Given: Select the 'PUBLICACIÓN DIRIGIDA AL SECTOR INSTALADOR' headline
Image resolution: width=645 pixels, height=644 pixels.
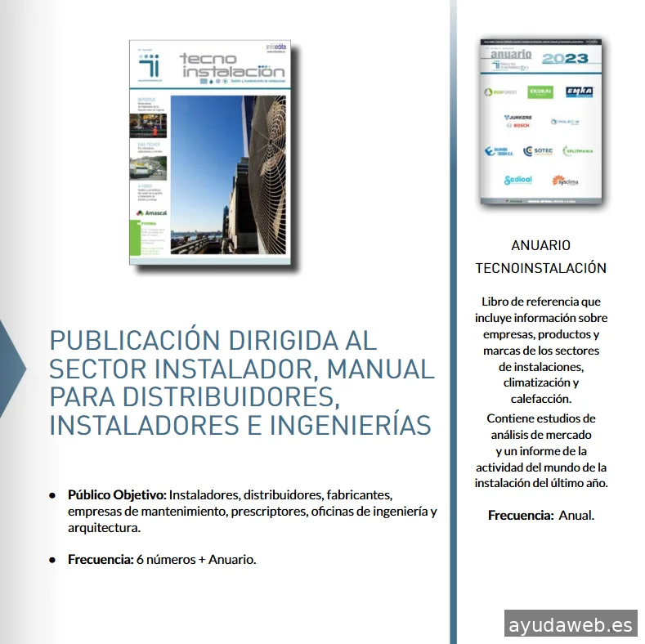Looking at the screenshot, I should click(x=242, y=382).
